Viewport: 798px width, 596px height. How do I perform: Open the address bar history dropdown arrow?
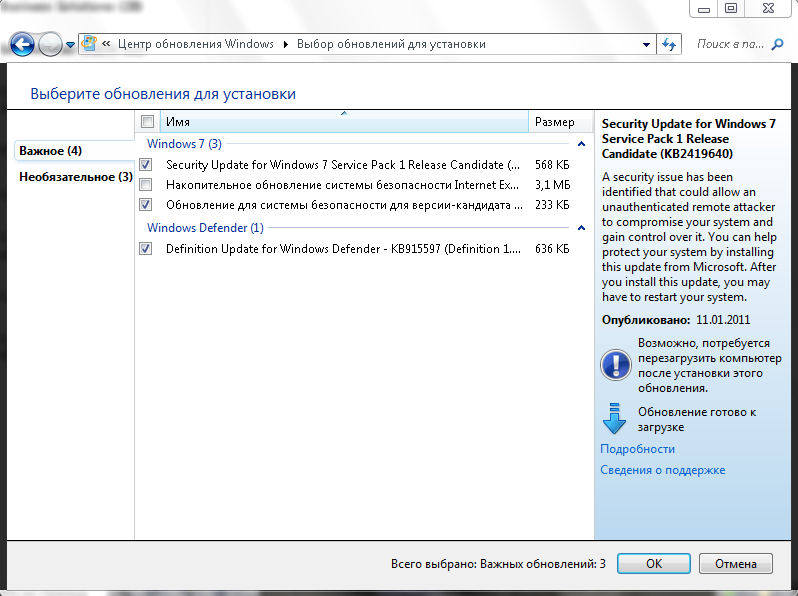[646, 44]
